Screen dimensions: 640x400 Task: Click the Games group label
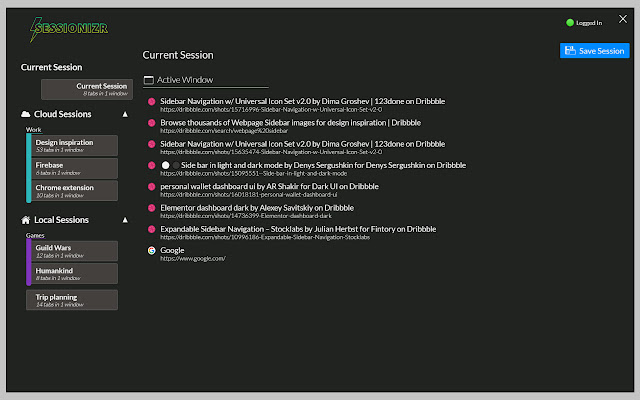pos(35,236)
